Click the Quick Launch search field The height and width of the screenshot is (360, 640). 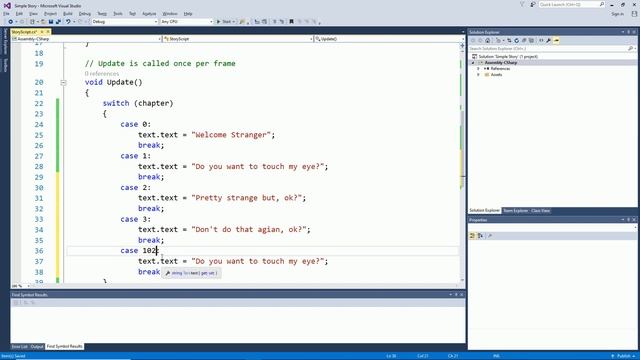(x=571, y=4)
